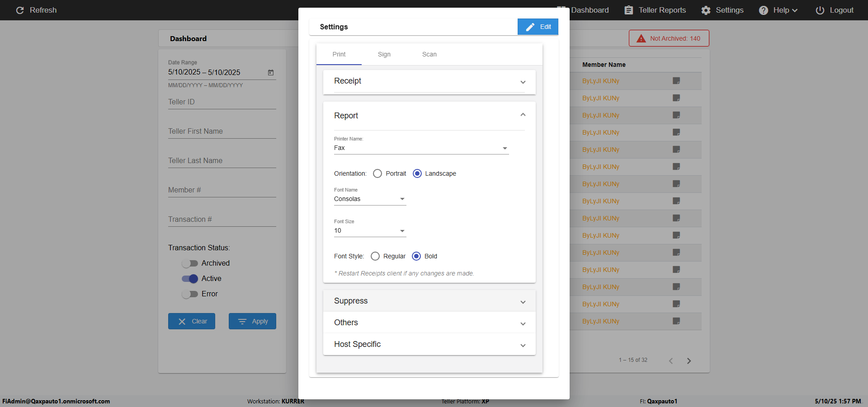This screenshot has width=868, height=407.
Task: Click the Apply filters button
Action: click(252, 321)
